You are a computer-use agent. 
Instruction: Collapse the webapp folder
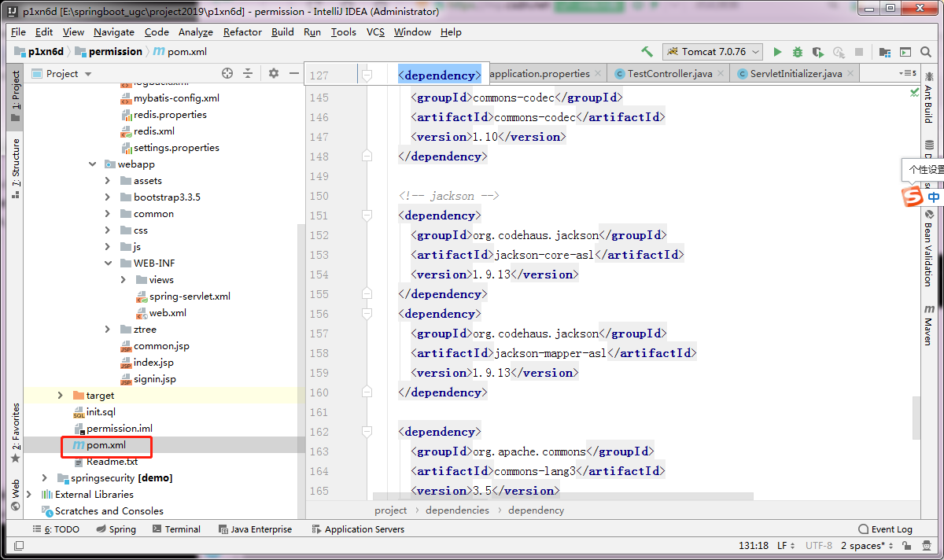(94, 164)
